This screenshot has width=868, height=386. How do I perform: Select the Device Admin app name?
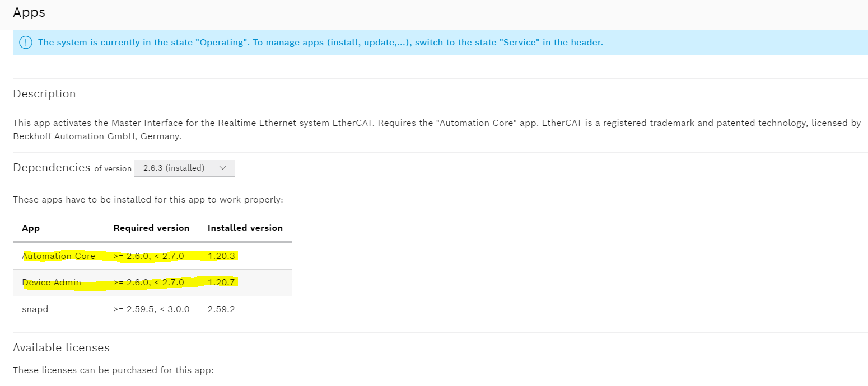[52, 283]
